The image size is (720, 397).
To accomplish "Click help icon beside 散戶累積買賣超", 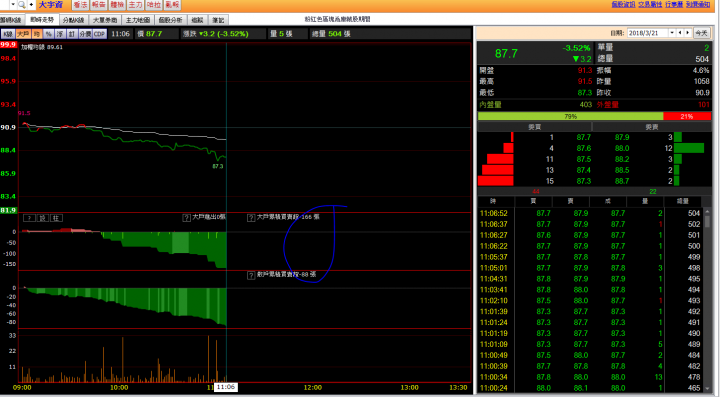I will (x=251, y=275).
